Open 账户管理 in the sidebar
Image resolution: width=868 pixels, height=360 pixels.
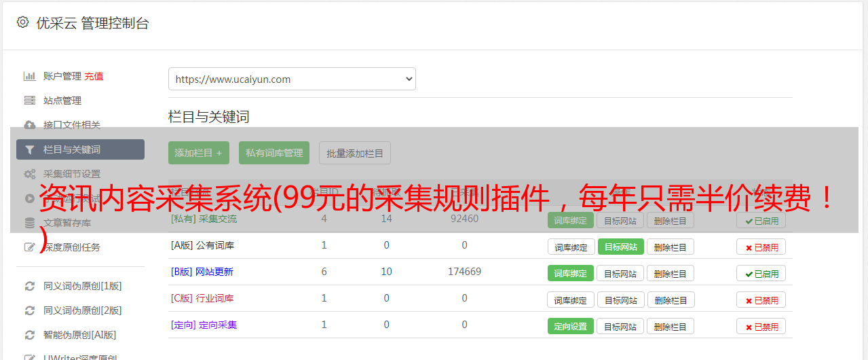click(x=62, y=76)
